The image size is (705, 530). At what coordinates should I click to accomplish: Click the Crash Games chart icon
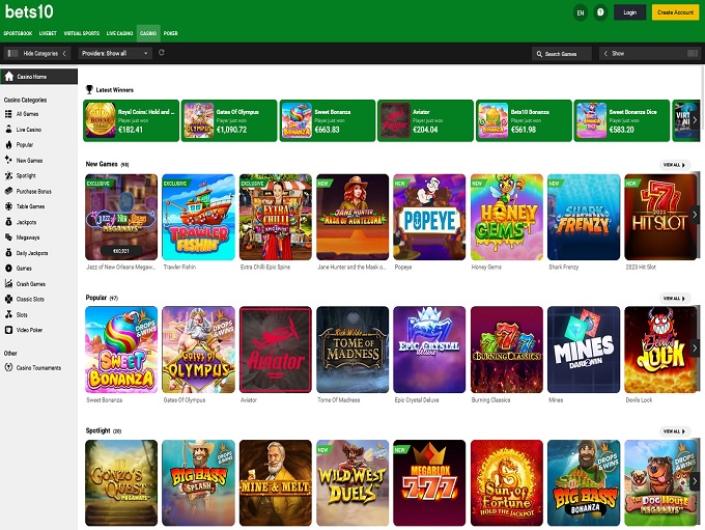[9, 284]
